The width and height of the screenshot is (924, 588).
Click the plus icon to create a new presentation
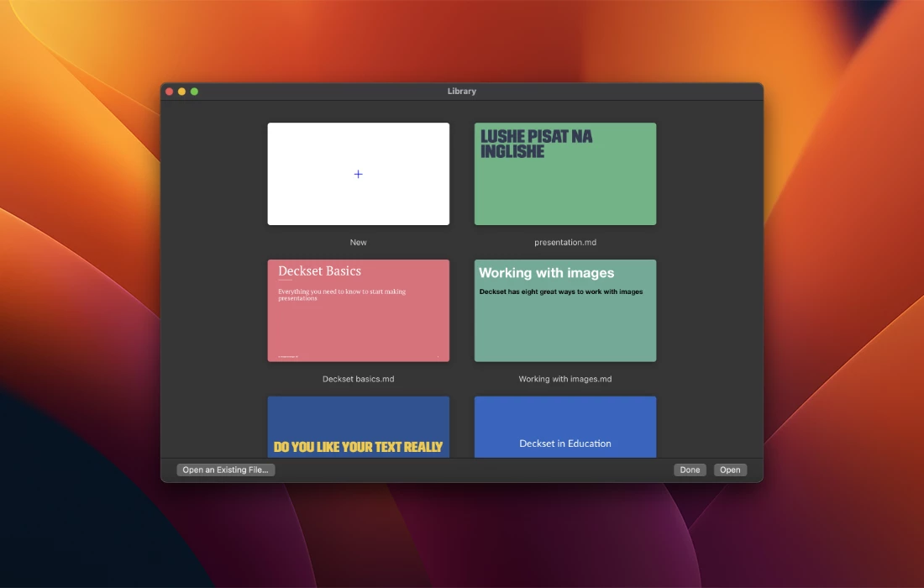pyautogui.click(x=358, y=174)
